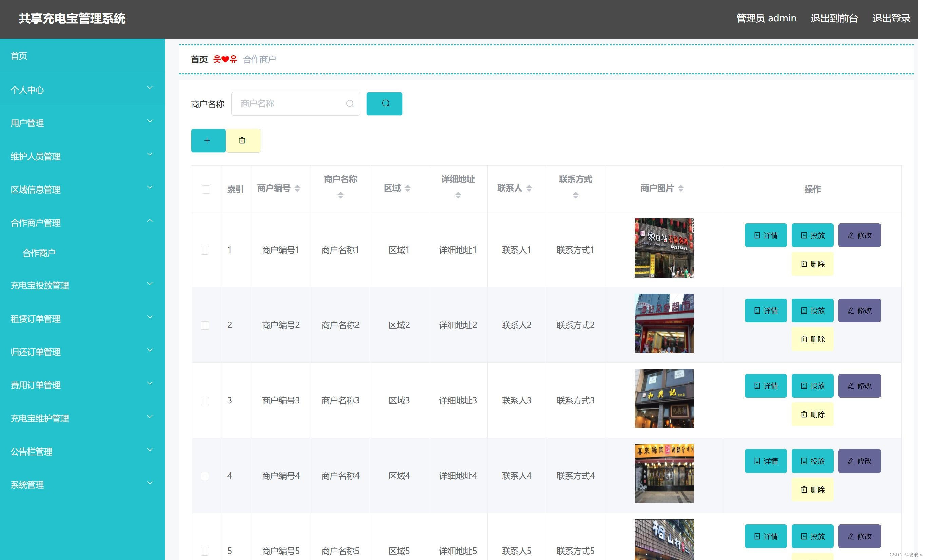Screen dimensions: 928x560
Task: Expand the 充电宝投放管理 sidebar menu
Action: (82, 285)
